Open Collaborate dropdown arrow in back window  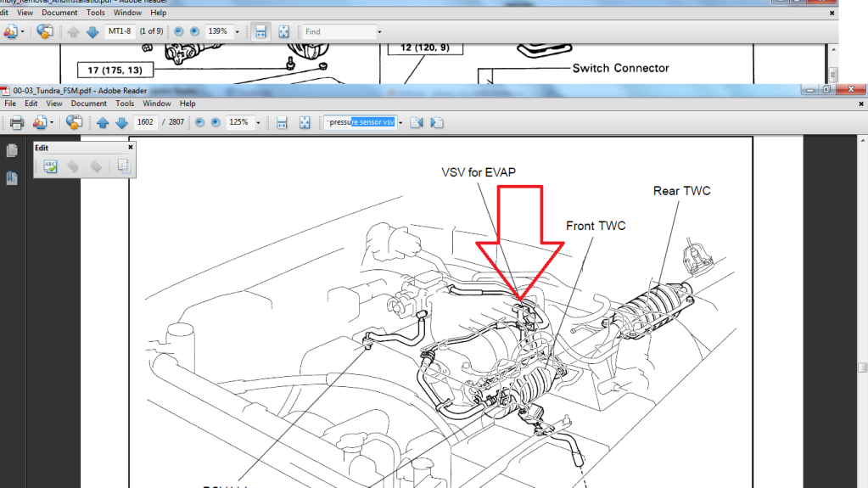(x=23, y=32)
